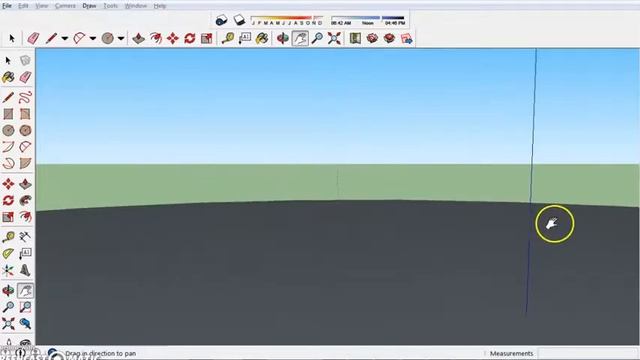640x360 pixels.
Task: Click the month date slider bar
Action: (287, 18)
